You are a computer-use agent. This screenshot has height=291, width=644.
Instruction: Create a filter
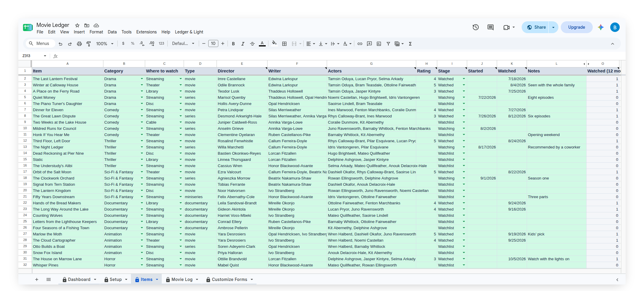coord(388,44)
